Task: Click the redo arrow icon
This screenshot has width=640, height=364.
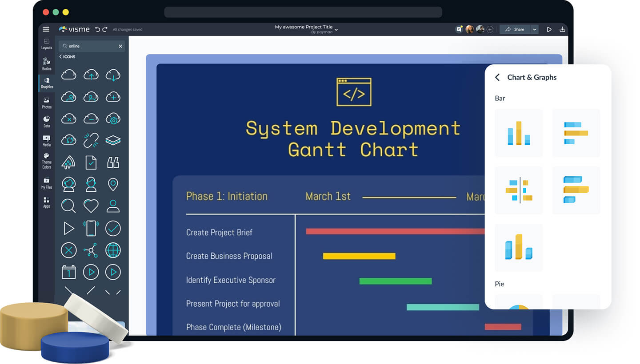Action: tap(105, 29)
